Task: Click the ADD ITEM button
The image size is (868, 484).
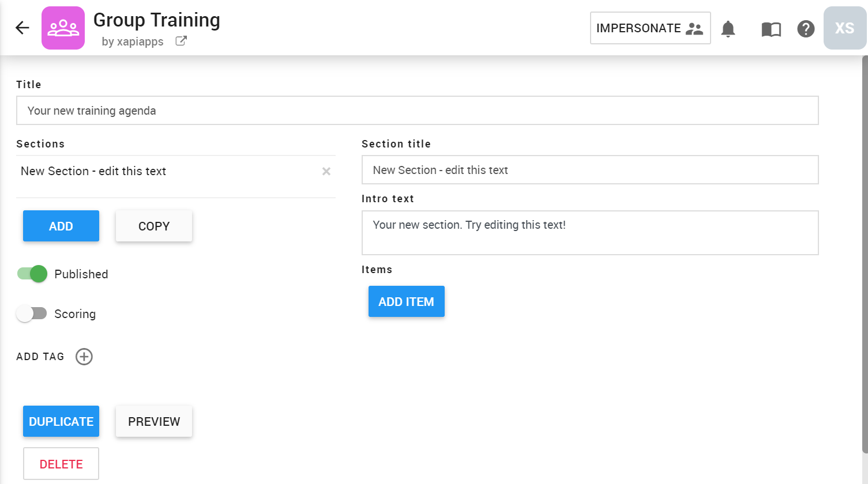Action: point(407,301)
